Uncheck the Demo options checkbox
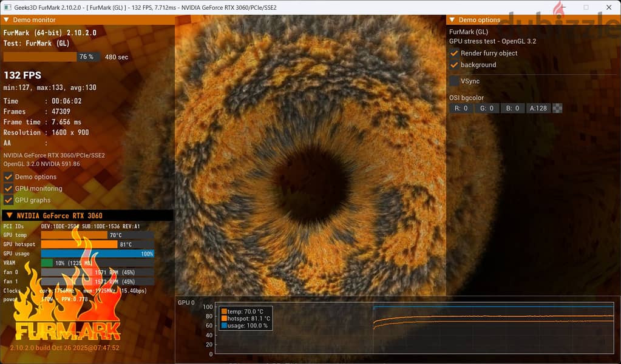The height and width of the screenshot is (364, 621). (x=8, y=177)
